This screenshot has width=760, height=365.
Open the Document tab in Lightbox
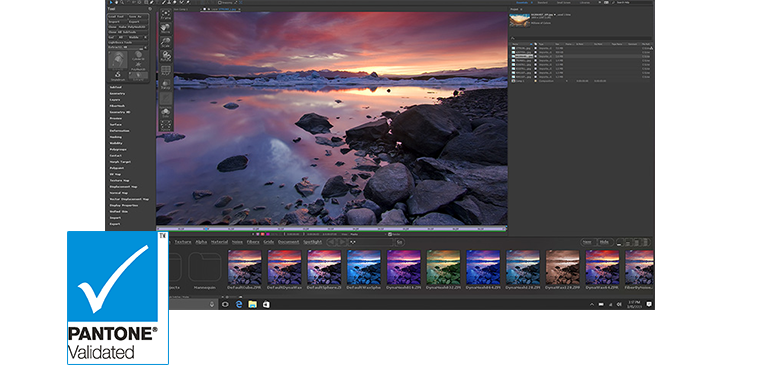pyautogui.click(x=288, y=241)
